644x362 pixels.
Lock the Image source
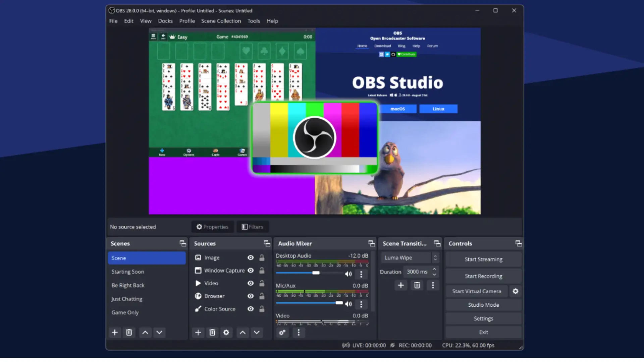point(262,257)
